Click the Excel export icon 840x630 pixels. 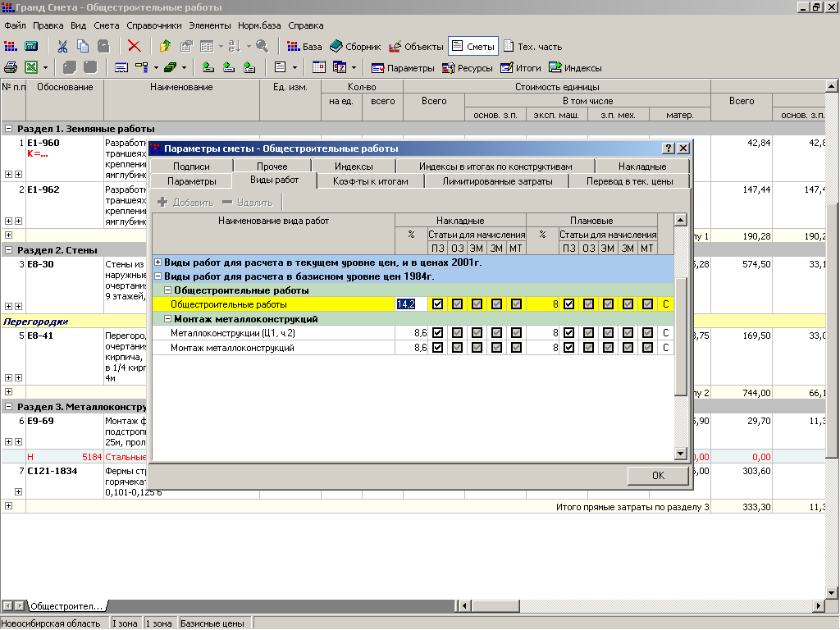pyautogui.click(x=32, y=67)
